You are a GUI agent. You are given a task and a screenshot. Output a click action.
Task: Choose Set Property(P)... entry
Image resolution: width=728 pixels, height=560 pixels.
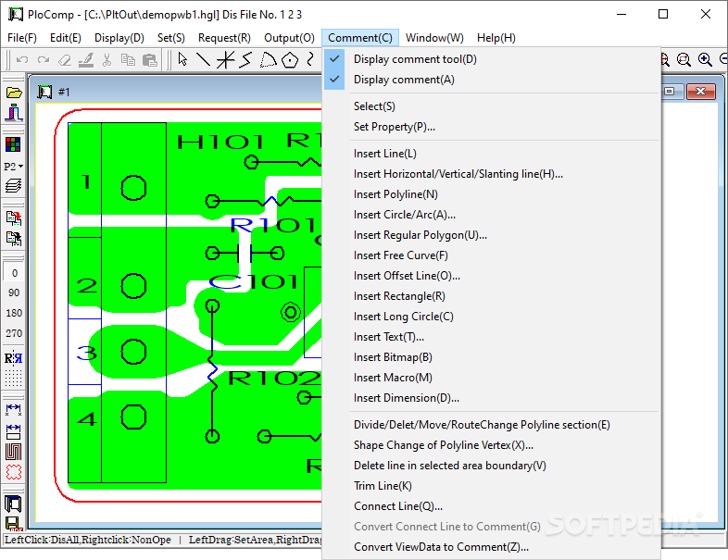click(491, 127)
